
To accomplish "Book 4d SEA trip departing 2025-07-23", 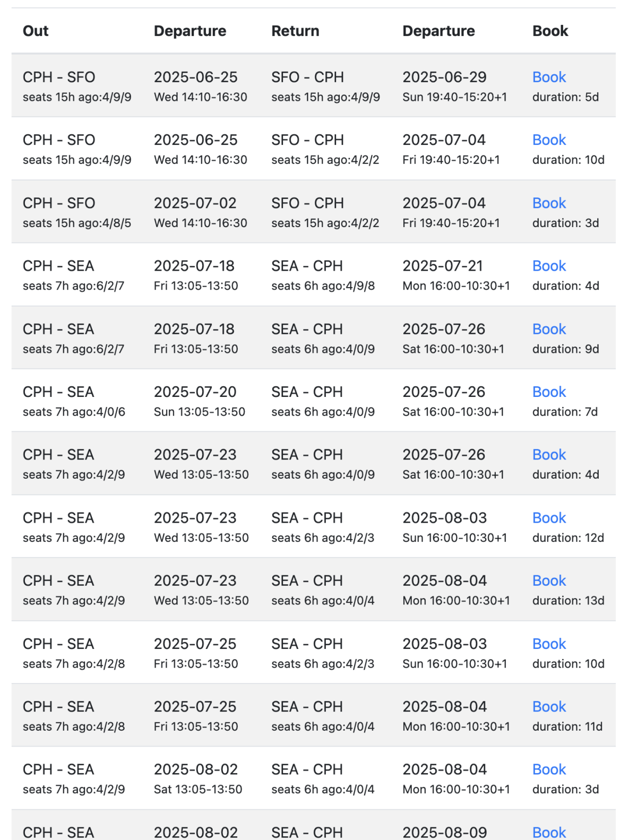I will [x=549, y=455].
